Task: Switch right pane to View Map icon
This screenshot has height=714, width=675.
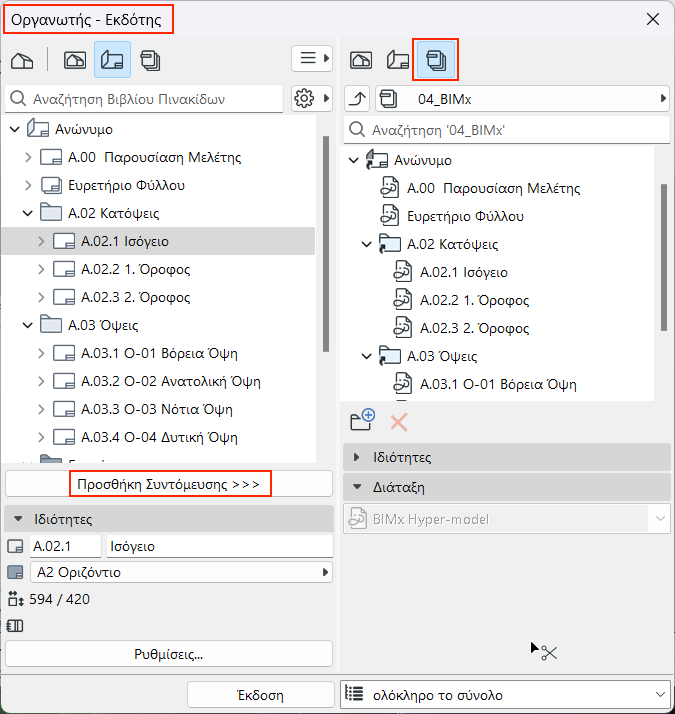Action: (x=361, y=60)
